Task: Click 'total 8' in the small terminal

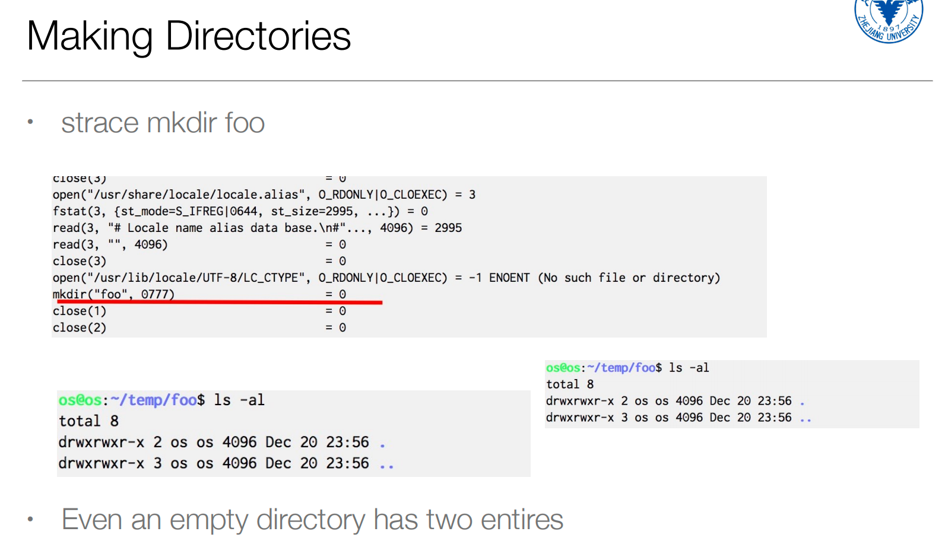Action: point(570,384)
